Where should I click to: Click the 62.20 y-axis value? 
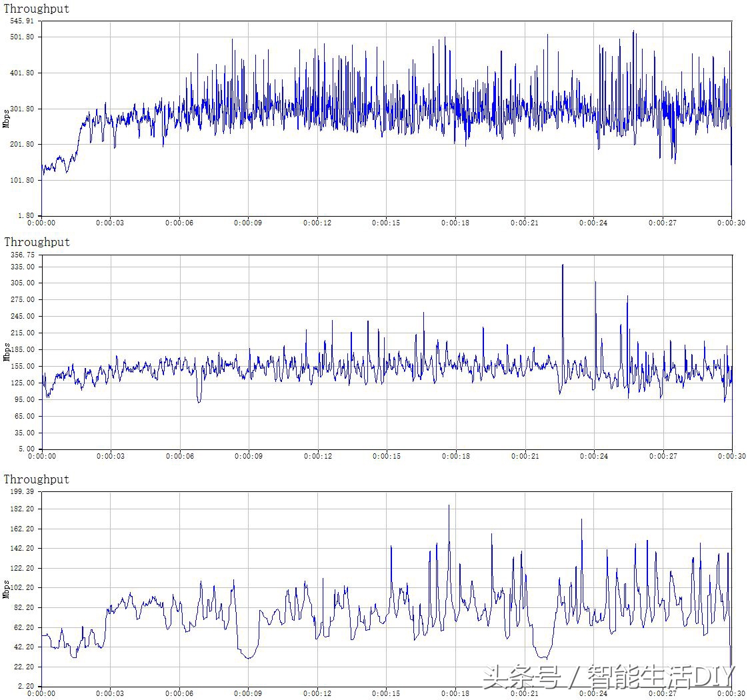(25, 627)
